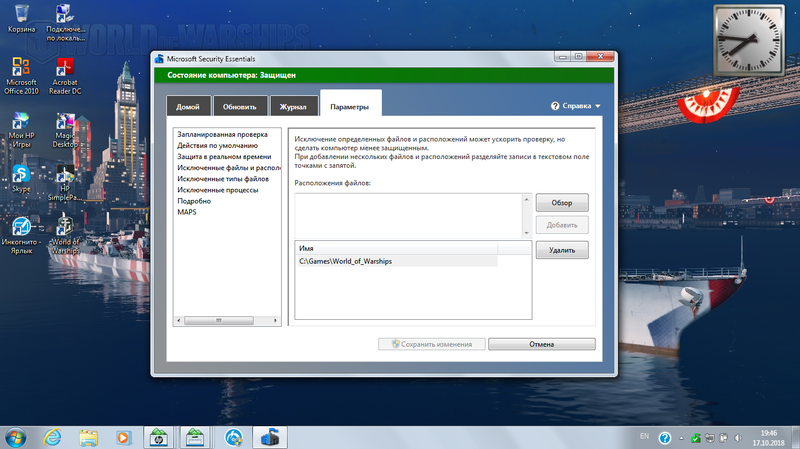Image resolution: width=800 pixels, height=449 pixels.
Task: Select the World of Warships desktop icon
Action: tap(65, 236)
